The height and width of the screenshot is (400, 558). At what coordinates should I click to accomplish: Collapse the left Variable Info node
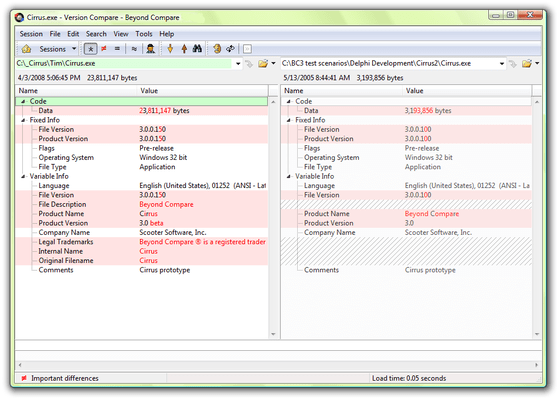click(23, 177)
